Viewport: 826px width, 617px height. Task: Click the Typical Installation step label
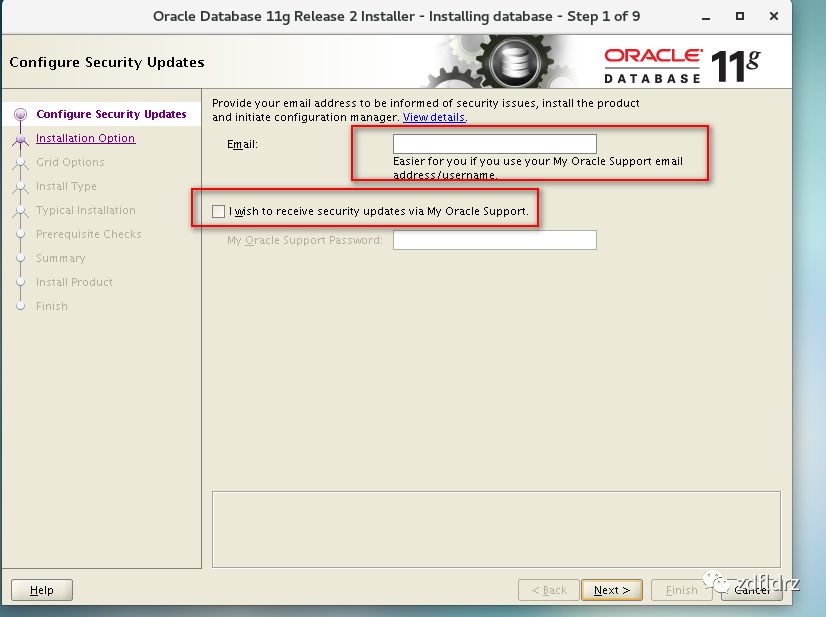pos(86,210)
